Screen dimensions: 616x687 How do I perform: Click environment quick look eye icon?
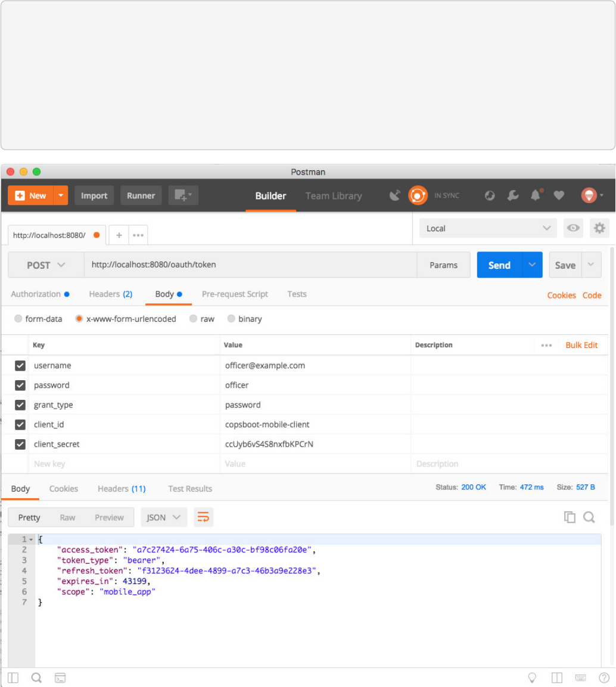pyautogui.click(x=573, y=228)
